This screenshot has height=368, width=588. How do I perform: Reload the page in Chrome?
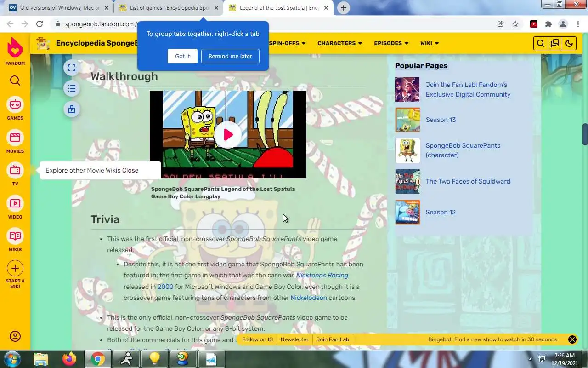click(40, 24)
